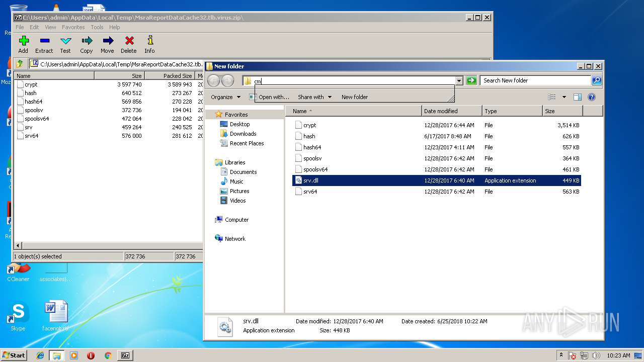This screenshot has width=644, height=362.
Task: Open Pictures library
Action: (239, 191)
